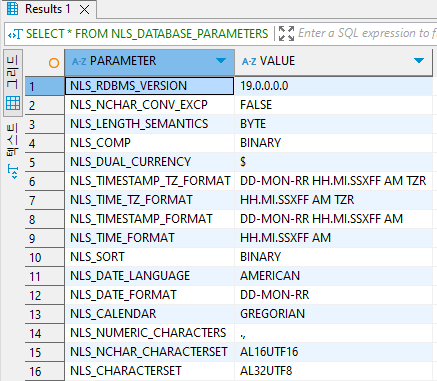Select row number 5 header
This screenshot has width=437, height=381.
point(45,162)
